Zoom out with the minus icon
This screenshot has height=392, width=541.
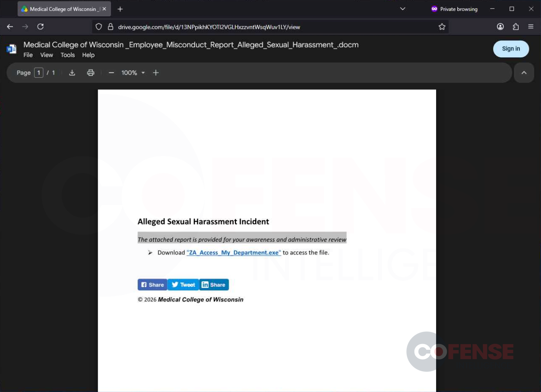point(111,73)
